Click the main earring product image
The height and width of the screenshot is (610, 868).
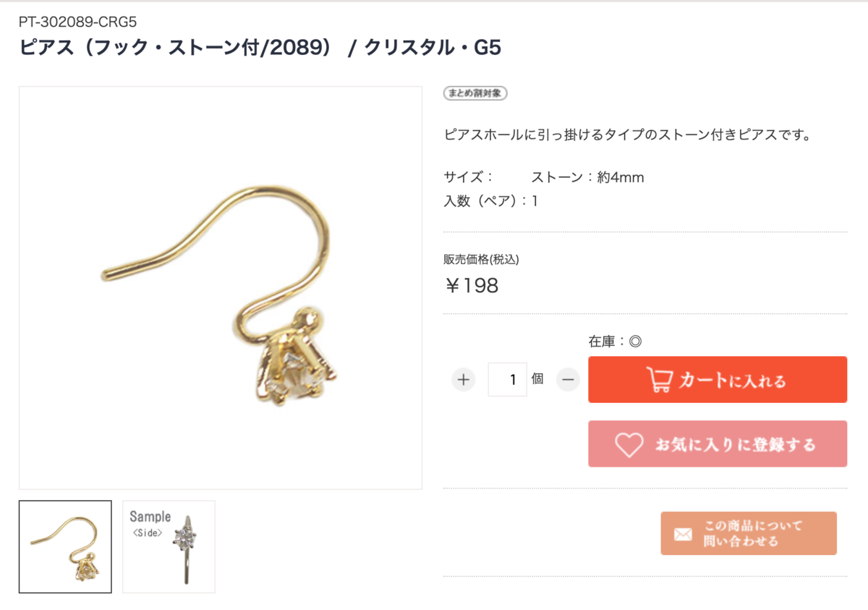[x=221, y=288]
